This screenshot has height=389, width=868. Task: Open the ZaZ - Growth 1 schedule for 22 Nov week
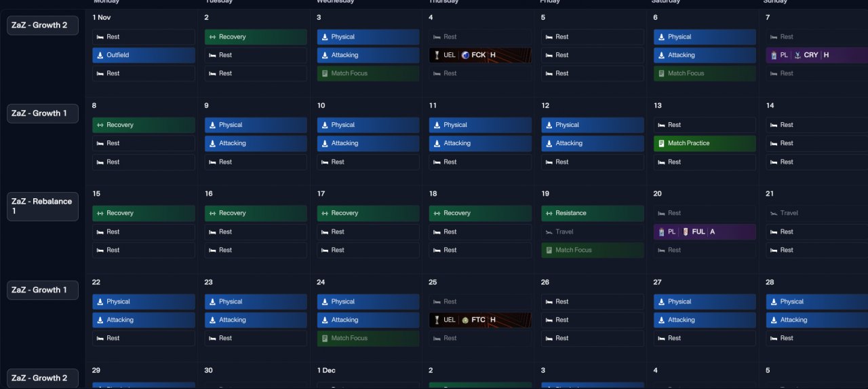pos(43,290)
